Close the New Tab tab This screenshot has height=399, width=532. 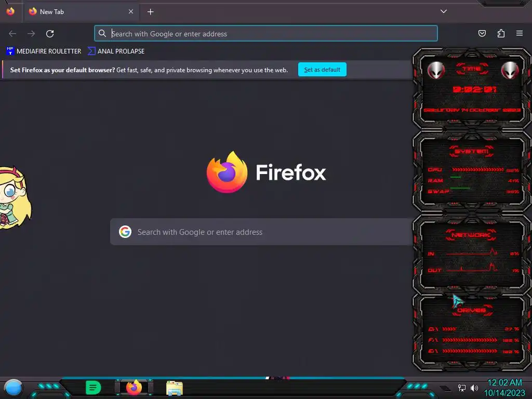[x=130, y=11]
